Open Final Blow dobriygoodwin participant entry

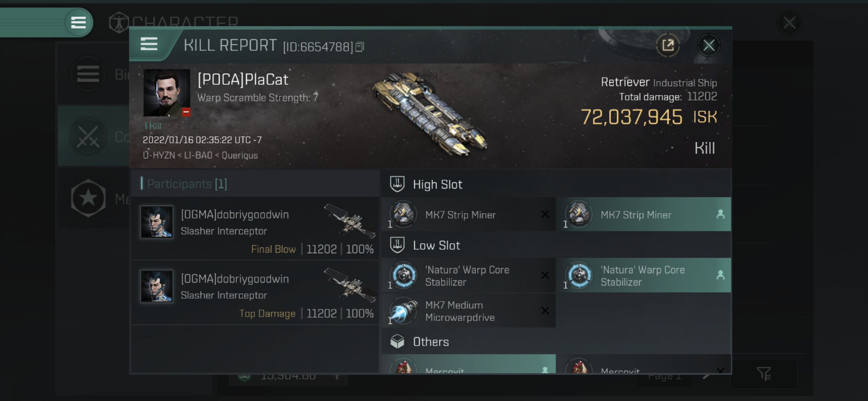(x=255, y=228)
